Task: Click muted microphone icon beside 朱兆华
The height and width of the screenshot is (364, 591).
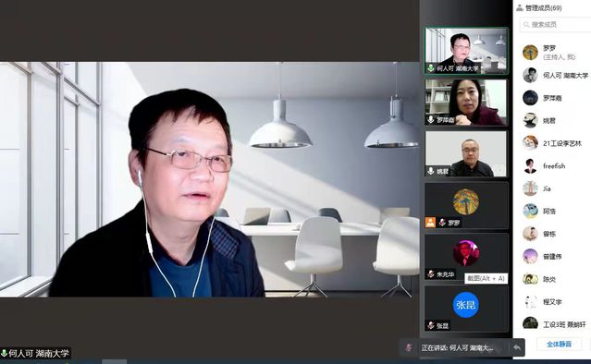Action: pyautogui.click(x=431, y=274)
